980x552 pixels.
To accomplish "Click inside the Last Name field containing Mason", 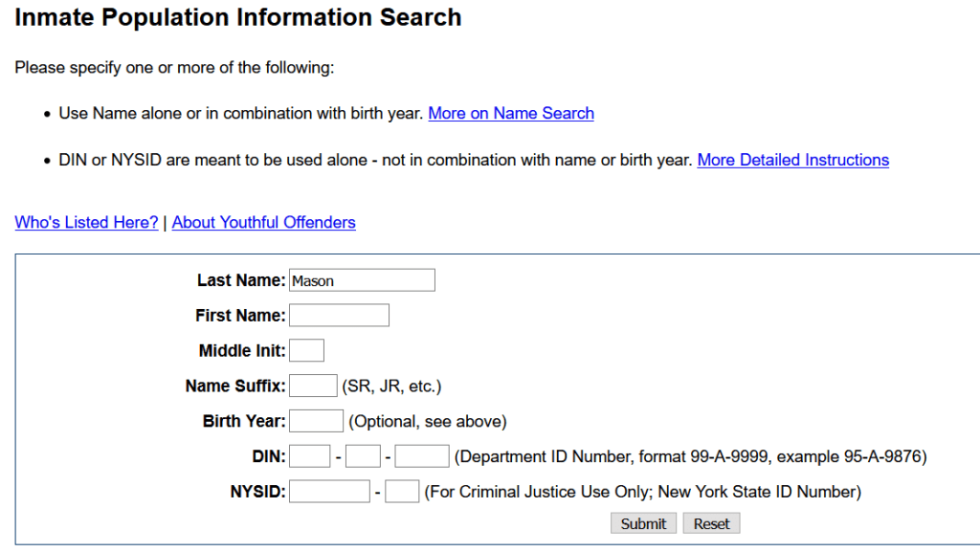I will click(x=362, y=279).
